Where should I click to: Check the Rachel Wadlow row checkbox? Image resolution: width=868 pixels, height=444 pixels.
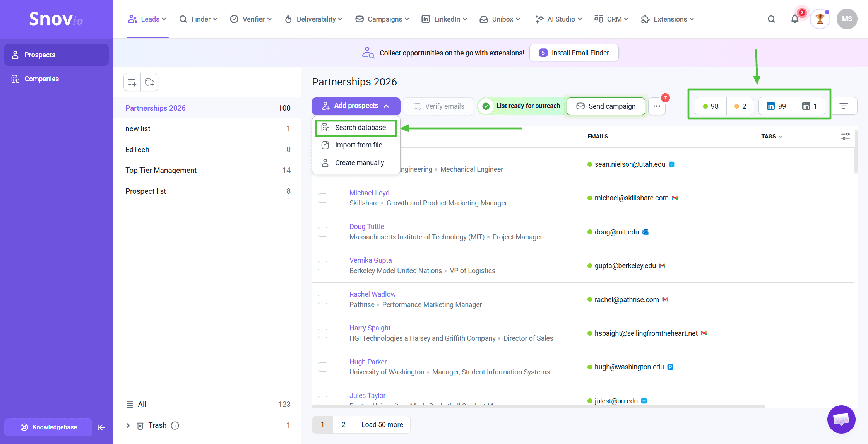[x=323, y=299]
